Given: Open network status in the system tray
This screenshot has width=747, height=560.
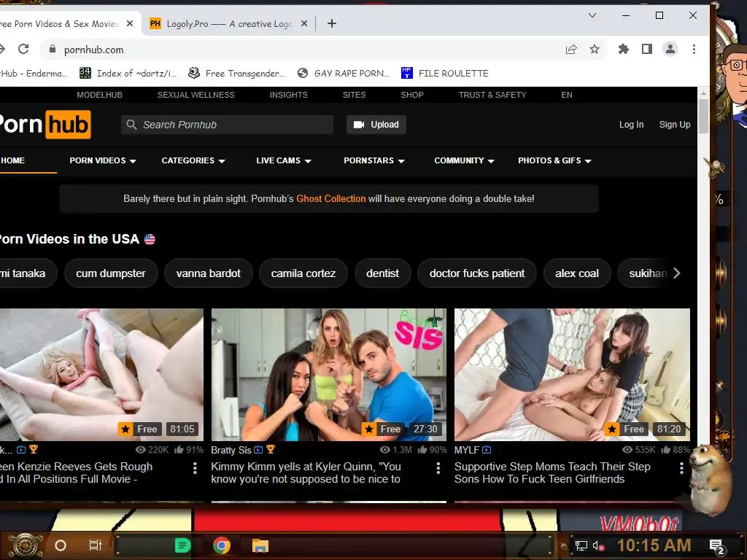Looking at the screenshot, I should coord(581,545).
